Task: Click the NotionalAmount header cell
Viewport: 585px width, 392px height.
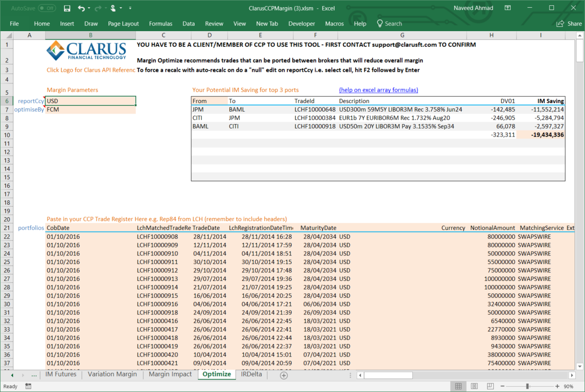Action: (x=492, y=228)
